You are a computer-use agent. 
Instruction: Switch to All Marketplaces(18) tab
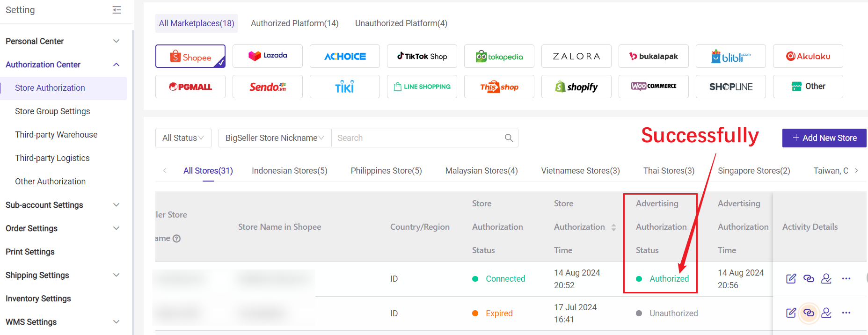[197, 23]
